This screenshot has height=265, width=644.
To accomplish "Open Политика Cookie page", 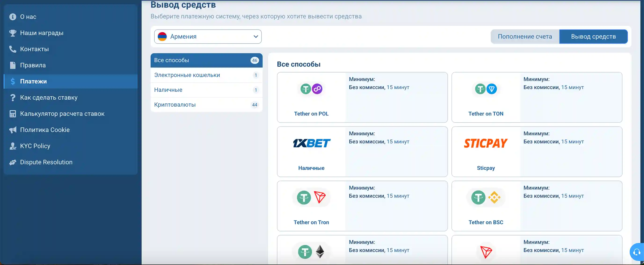I will (70, 130).
